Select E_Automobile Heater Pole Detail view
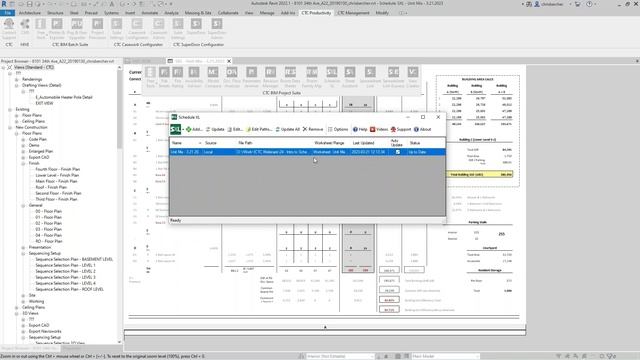 64,97
